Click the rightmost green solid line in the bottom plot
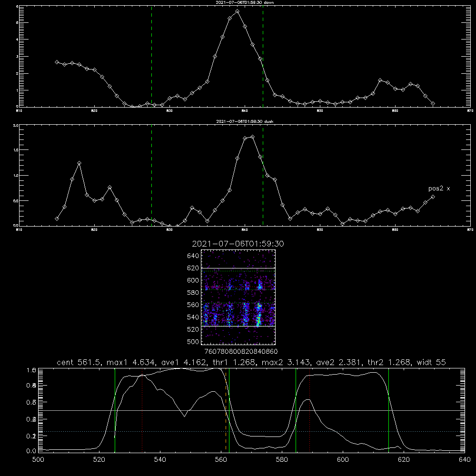The height and width of the screenshot is (476, 476). [388, 410]
